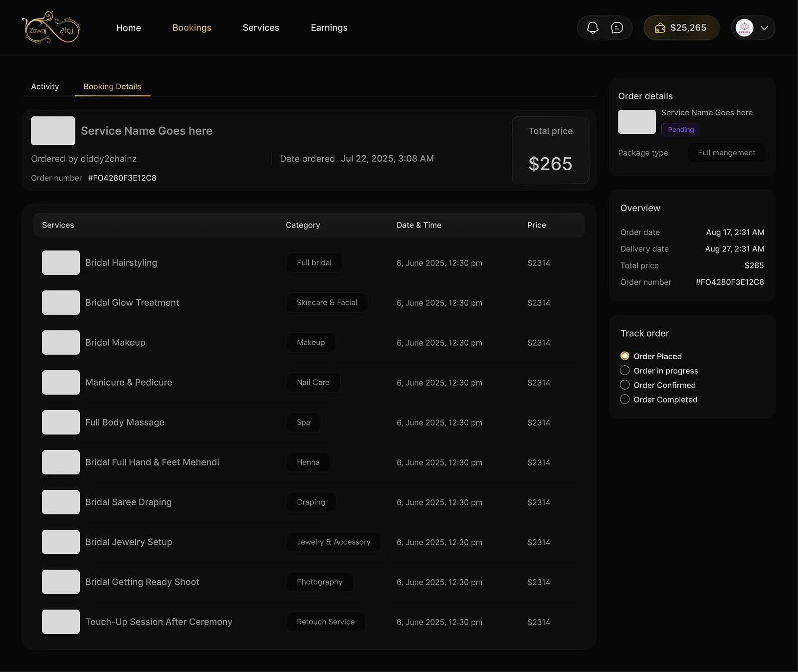Click 'Touch-Up Session After Ceremony' service name
This screenshot has width=798, height=672.
point(159,622)
